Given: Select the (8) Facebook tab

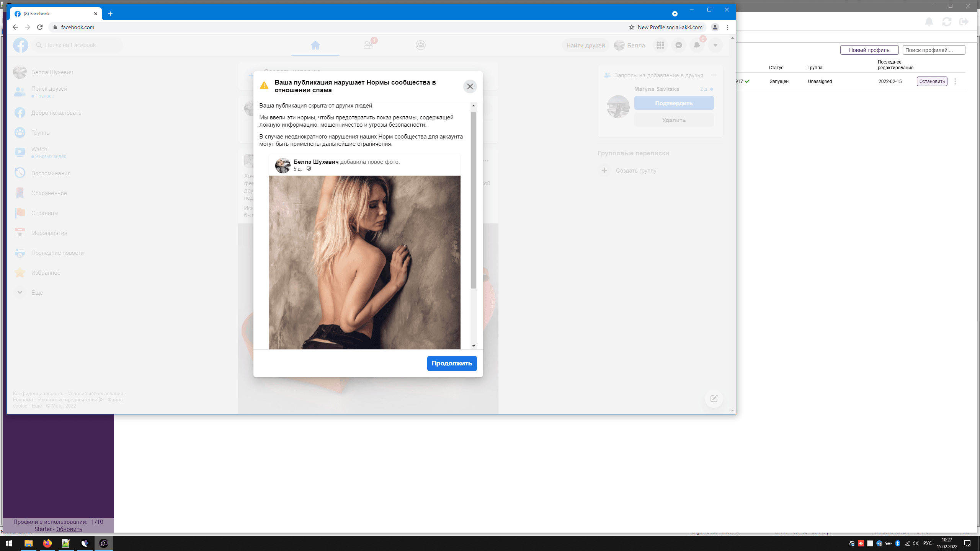Looking at the screenshot, I should point(56,14).
